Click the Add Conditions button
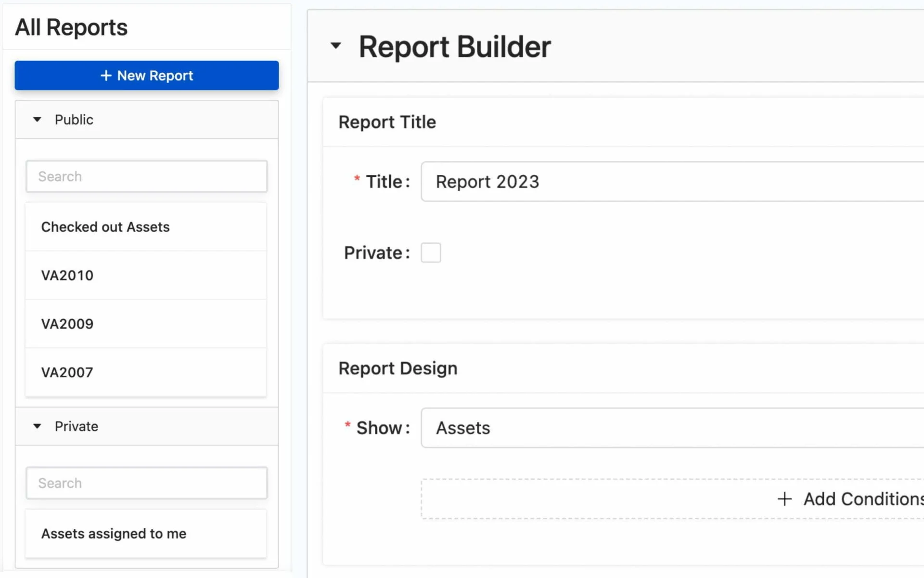Viewport: 924px width, 578px height. [x=672, y=499]
